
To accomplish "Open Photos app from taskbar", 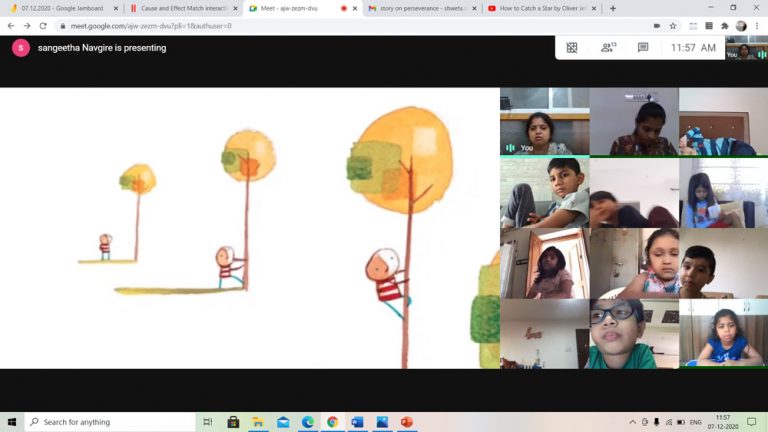I will 382,422.
